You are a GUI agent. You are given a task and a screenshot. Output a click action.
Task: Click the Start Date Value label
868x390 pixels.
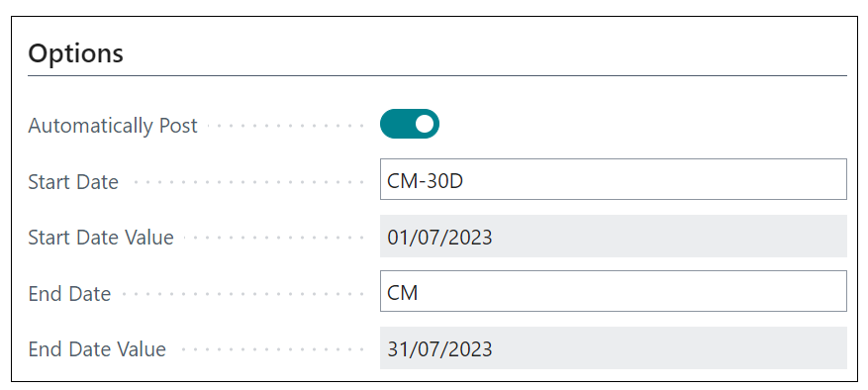coord(101,238)
